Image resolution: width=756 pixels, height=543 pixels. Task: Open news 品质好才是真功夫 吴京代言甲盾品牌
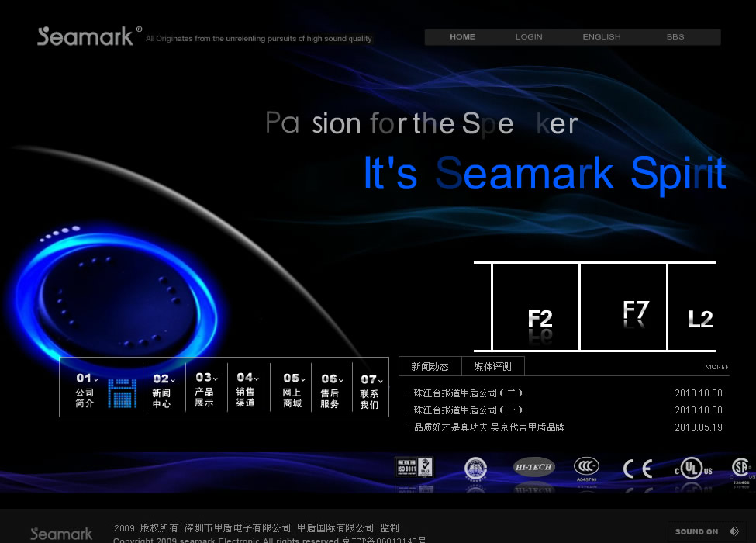tap(489, 427)
